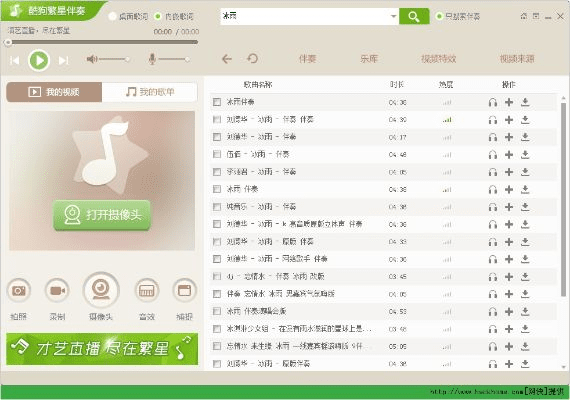Start recording with the 录制 camcorder icon
570x400 pixels.
pyautogui.click(x=57, y=290)
